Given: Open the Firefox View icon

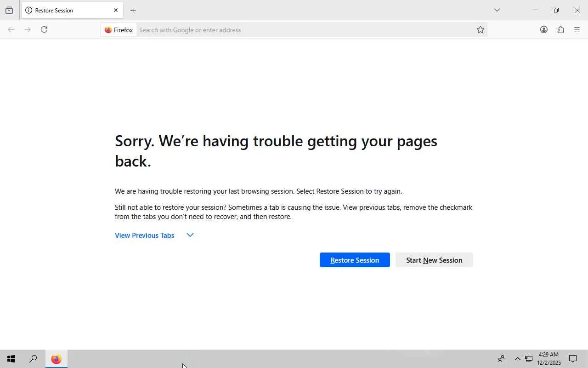Looking at the screenshot, I should pos(9,10).
